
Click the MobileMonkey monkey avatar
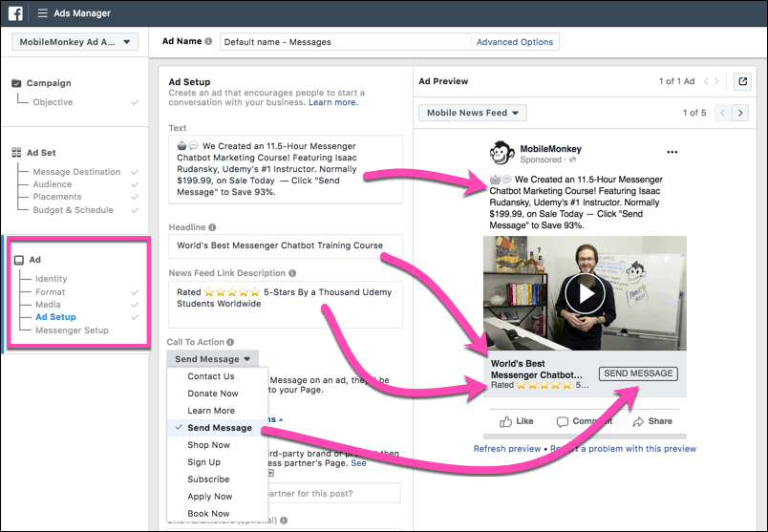502,154
